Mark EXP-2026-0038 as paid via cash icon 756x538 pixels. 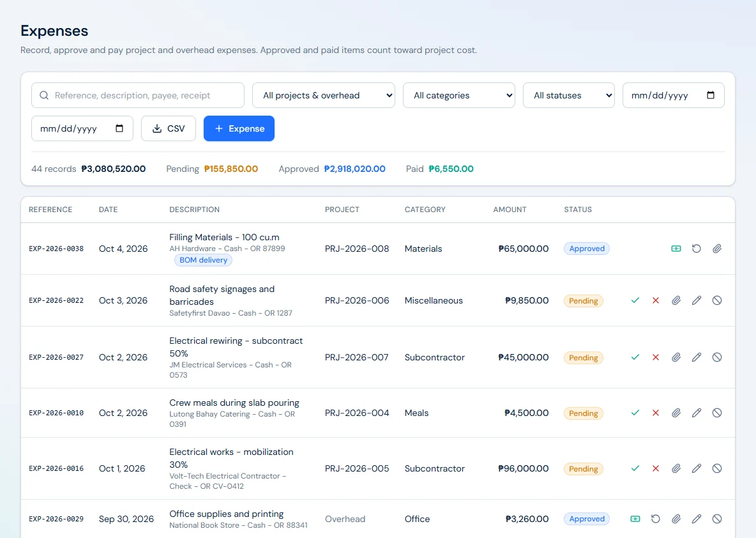(x=676, y=249)
